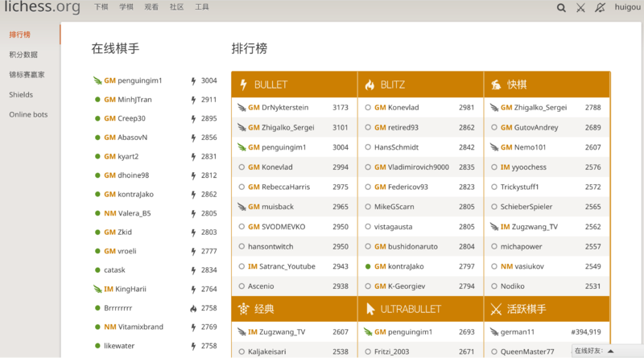This screenshot has height=358, width=644.
Task: Select Online bots in the sidebar
Action: [28, 114]
